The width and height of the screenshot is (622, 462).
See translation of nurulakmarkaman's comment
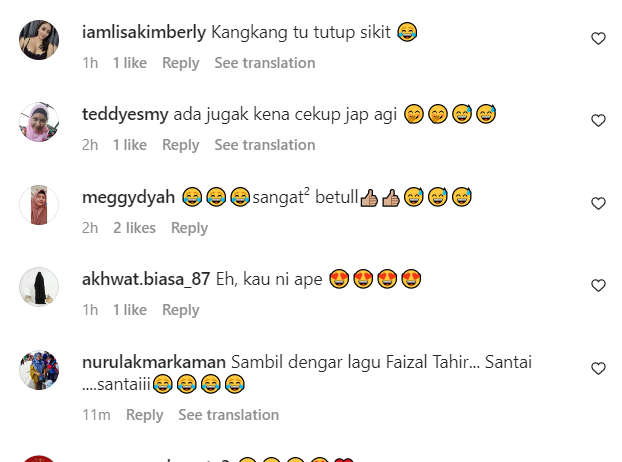coord(228,415)
